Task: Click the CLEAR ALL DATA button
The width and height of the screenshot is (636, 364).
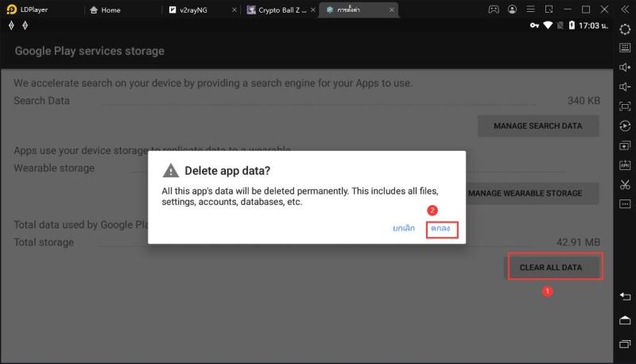Action: (551, 268)
